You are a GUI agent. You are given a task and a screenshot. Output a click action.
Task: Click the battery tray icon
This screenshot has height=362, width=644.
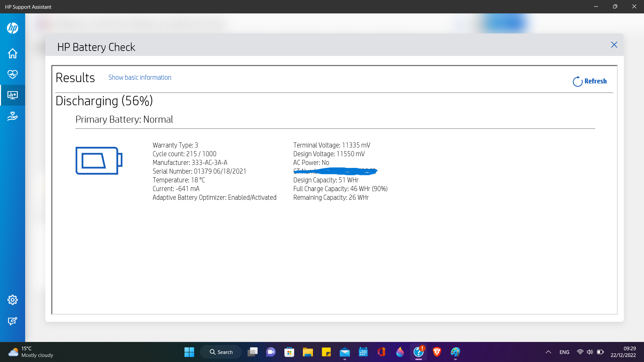[600, 352]
